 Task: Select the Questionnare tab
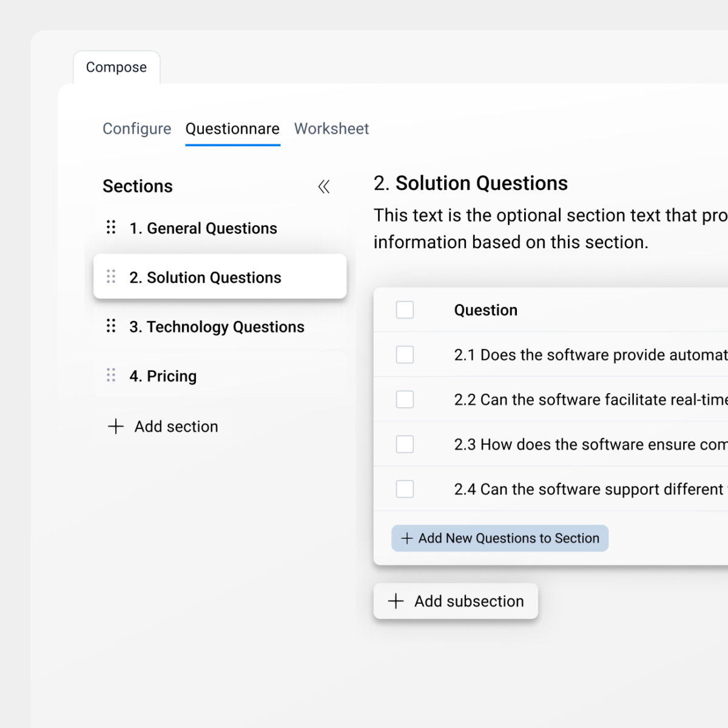[x=232, y=129]
